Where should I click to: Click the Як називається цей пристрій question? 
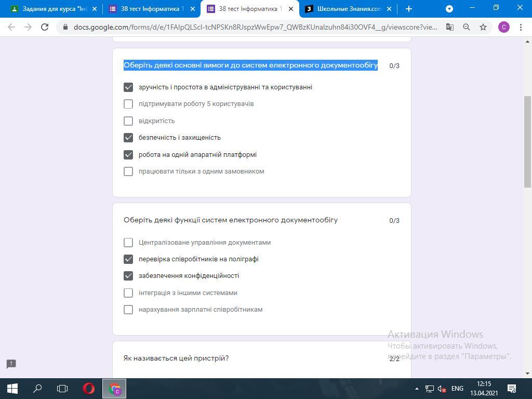176,358
